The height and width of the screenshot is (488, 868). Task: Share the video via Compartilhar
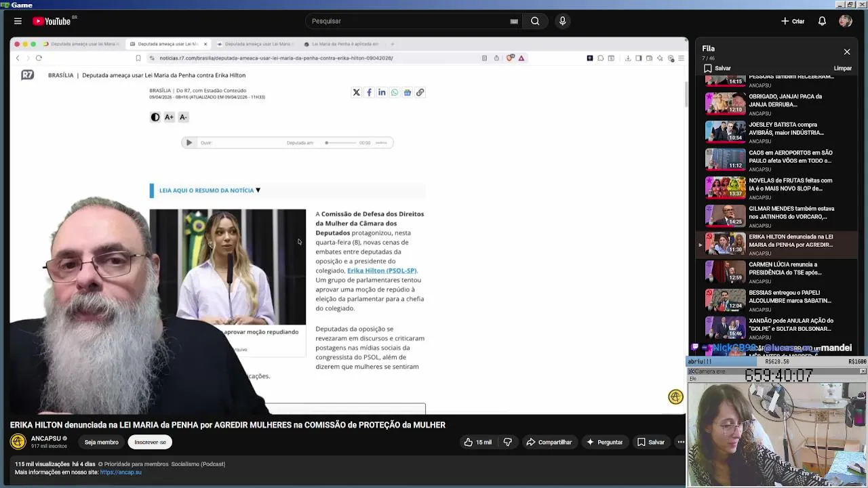tap(549, 442)
